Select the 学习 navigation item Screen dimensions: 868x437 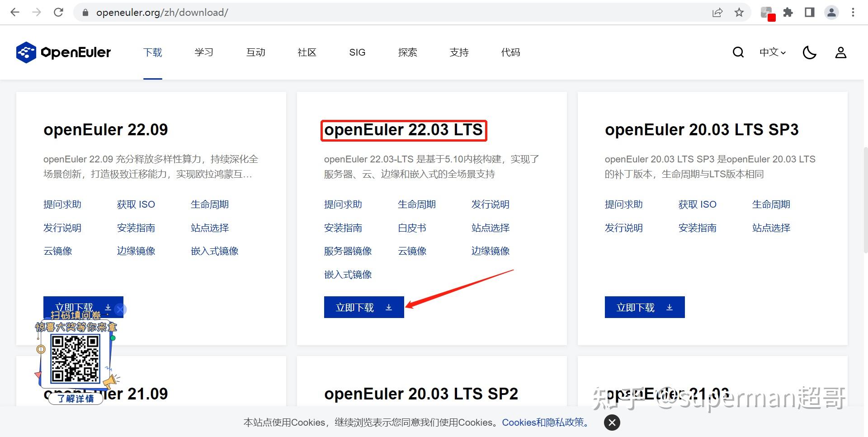(x=204, y=52)
